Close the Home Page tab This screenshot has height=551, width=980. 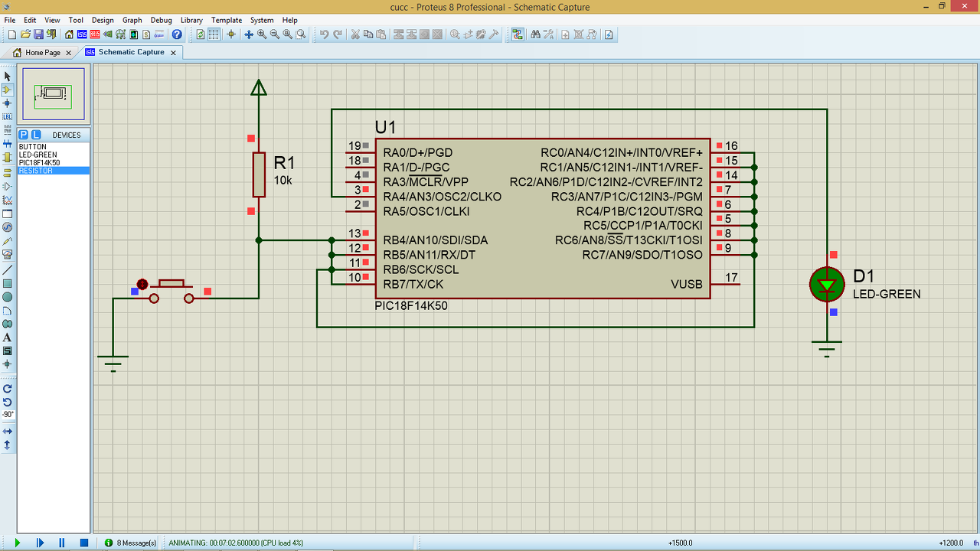coord(68,53)
